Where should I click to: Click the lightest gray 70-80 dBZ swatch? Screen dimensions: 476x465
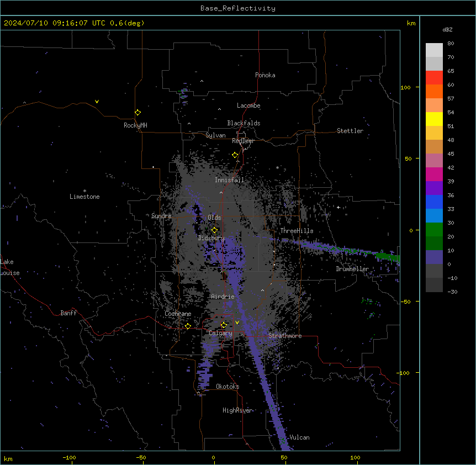pos(434,50)
